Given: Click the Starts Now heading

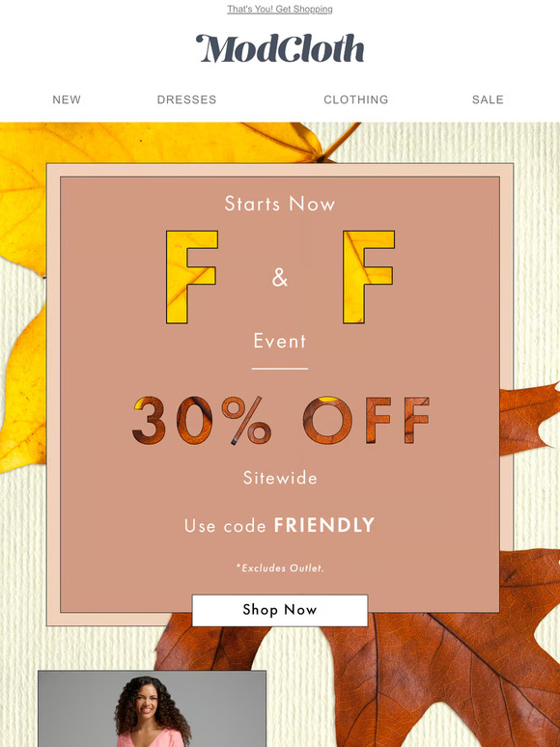Looking at the screenshot, I should pyautogui.click(x=280, y=204).
